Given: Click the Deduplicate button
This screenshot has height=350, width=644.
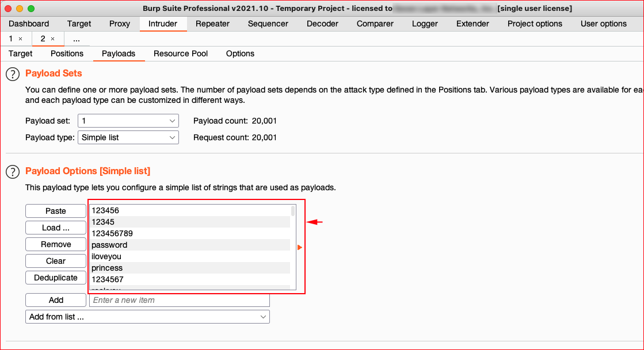Looking at the screenshot, I should [56, 278].
